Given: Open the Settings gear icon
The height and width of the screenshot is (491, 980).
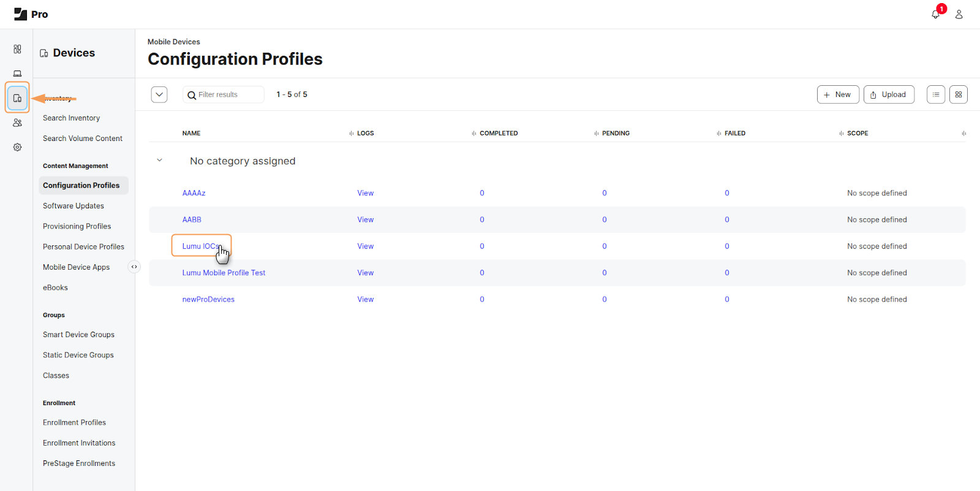Looking at the screenshot, I should [17, 147].
